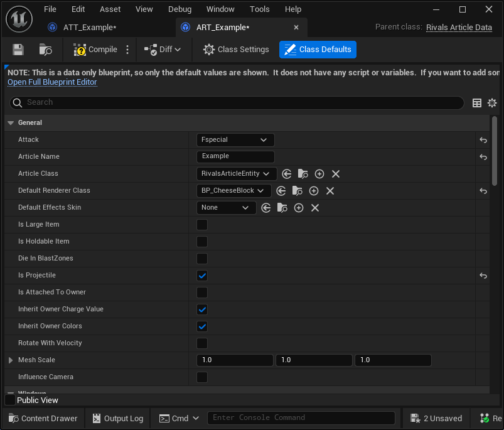The image size is (504, 430).
Task: Create new blueprint for Article Class
Action: pyautogui.click(x=319, y=174)
